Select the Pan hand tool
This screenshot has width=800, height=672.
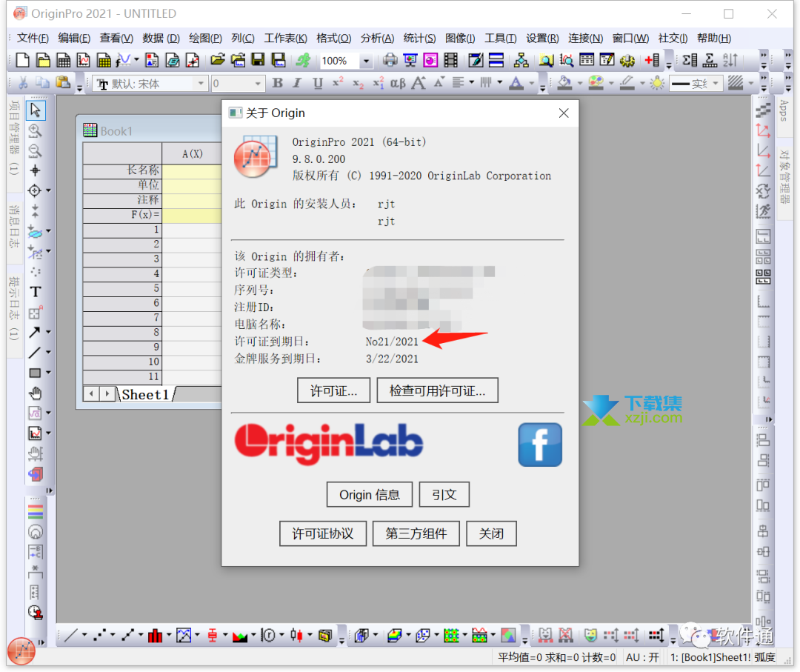[x=36, y=393]
